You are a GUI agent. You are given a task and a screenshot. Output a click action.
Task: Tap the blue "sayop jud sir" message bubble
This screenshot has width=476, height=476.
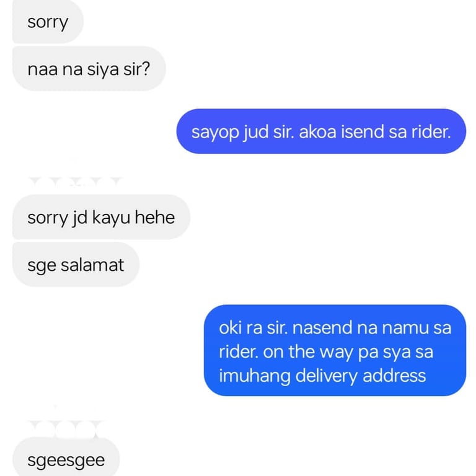pyautogui.click(x=321, y=131)
